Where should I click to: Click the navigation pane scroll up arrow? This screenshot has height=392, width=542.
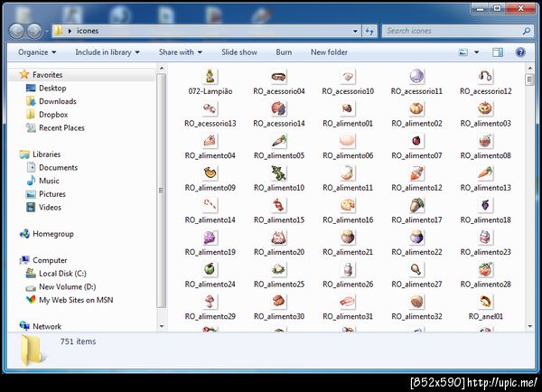click(x=162, y=69)
